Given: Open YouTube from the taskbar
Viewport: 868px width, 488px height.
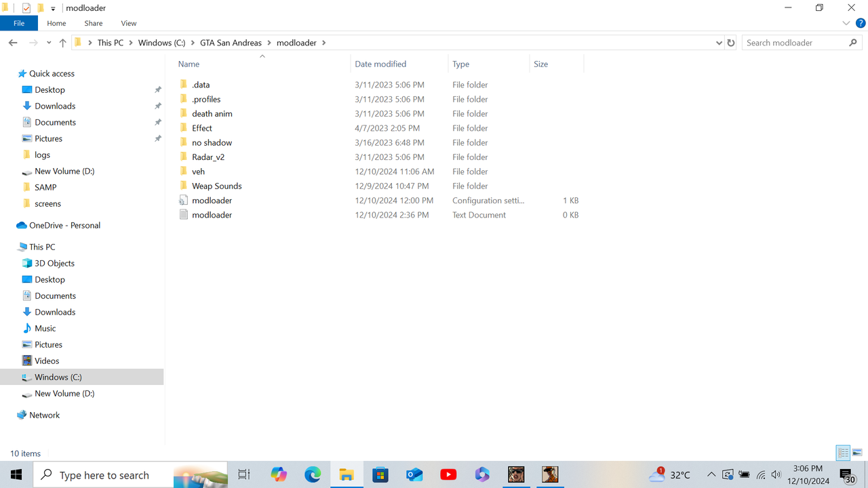Looking at the screenshot, I should 448,474.
